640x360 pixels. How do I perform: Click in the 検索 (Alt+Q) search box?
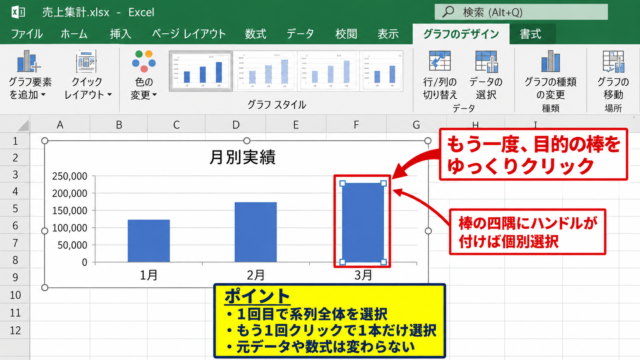pyautogui.click(x=521, y=12)
